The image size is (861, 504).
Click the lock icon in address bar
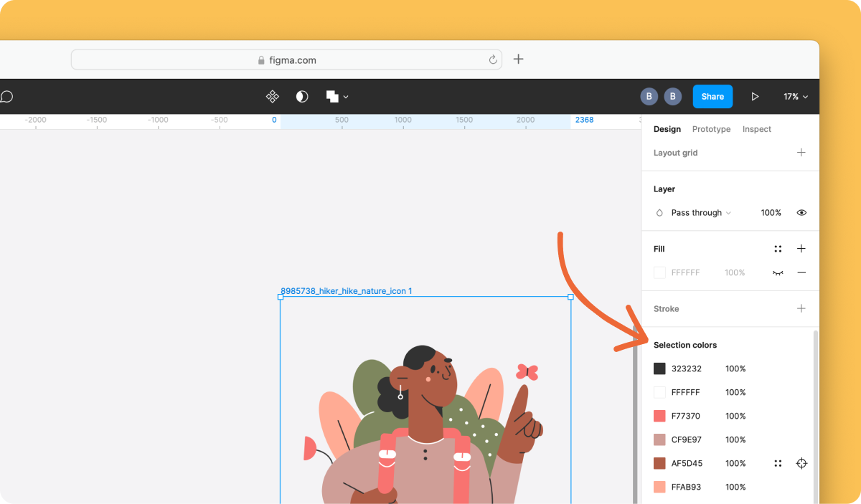point(262,60)
